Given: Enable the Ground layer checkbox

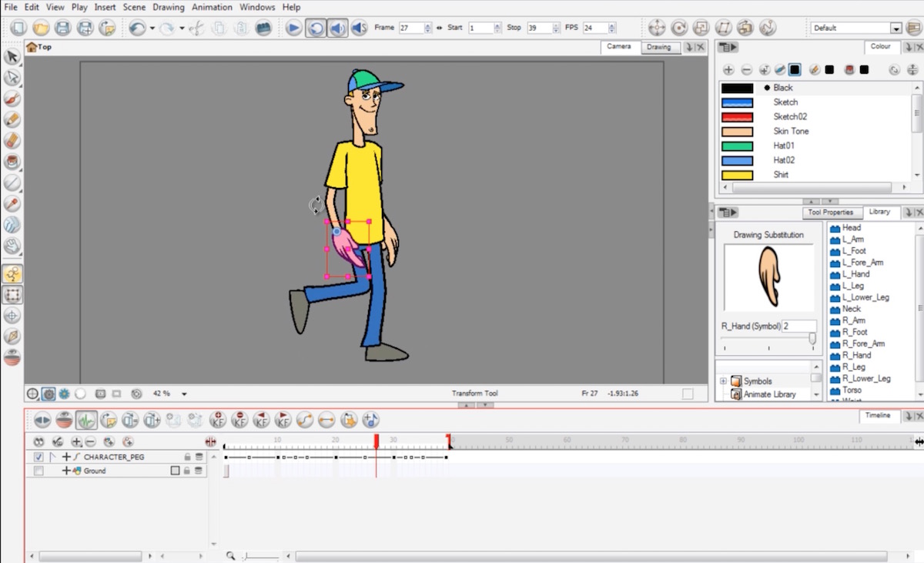Looking at the screenshot, I should coord(38,471).
